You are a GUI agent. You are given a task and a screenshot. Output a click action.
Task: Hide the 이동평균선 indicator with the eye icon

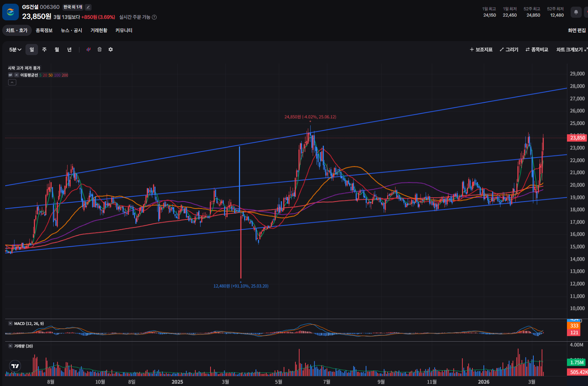pos(10,75)
